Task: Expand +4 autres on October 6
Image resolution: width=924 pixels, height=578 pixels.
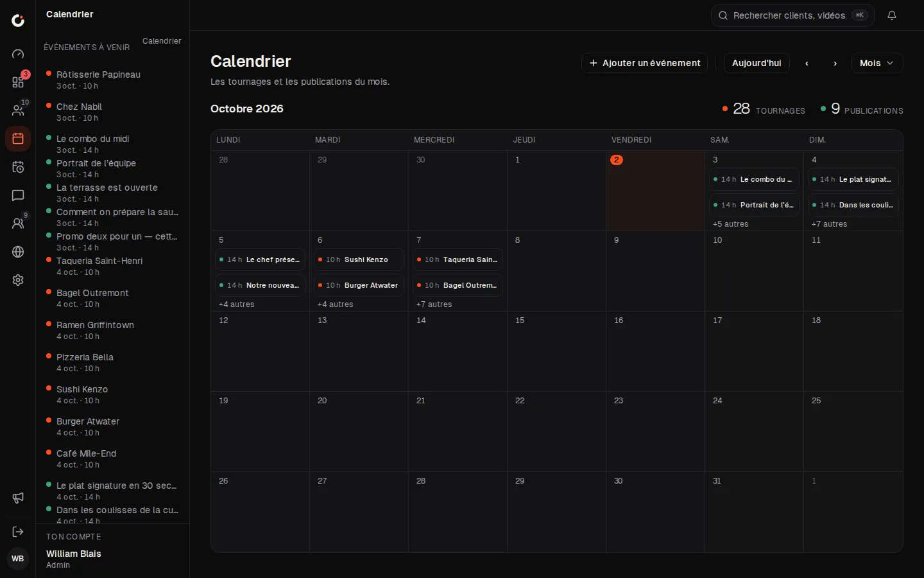Action: pos(335,304)
